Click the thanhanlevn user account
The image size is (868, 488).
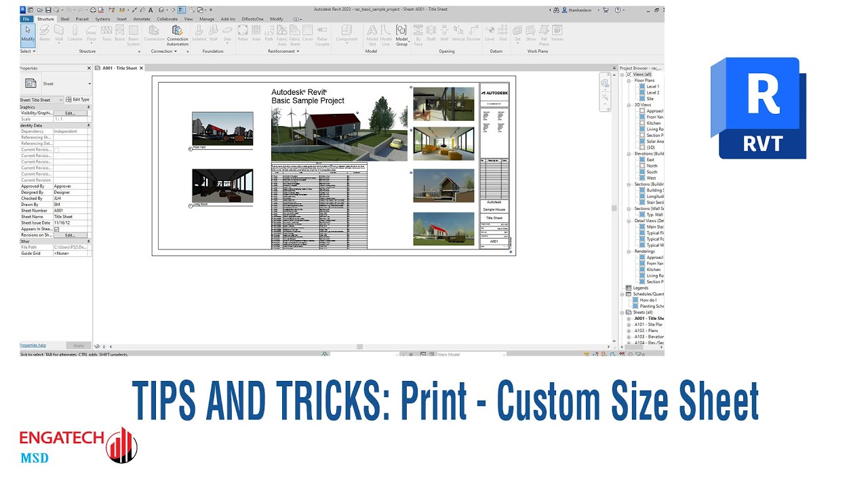pyautogui.click(x=578, y=11)
